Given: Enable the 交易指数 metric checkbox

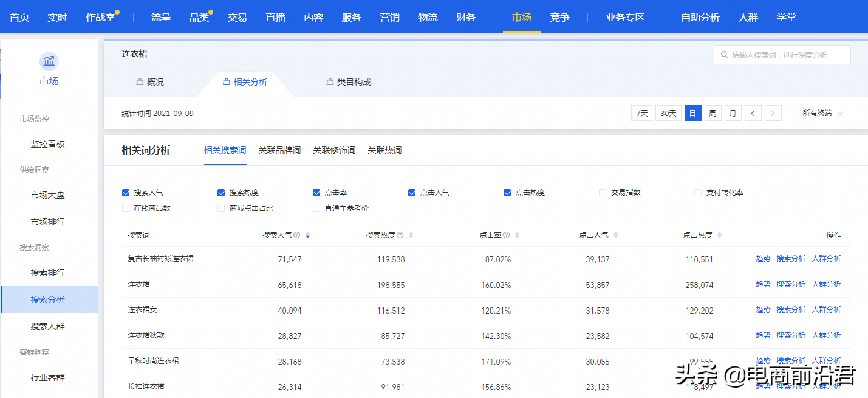Looking at the screenshot, I should 602,192.
